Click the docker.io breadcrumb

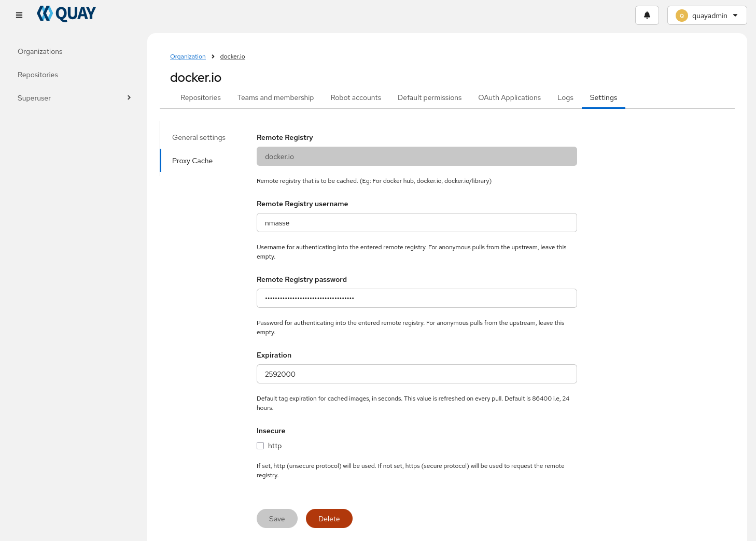click(232, 56)
